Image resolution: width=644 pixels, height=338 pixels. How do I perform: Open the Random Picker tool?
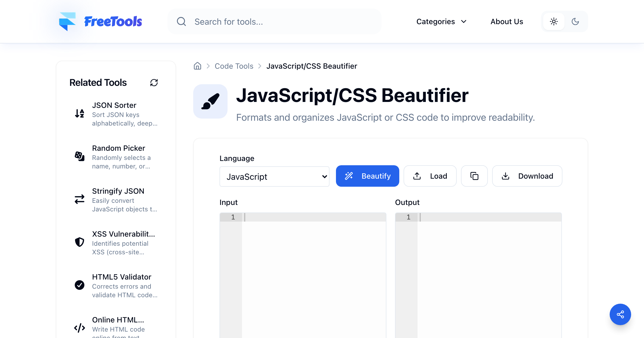pyautogui.click(x=116, y=157)
